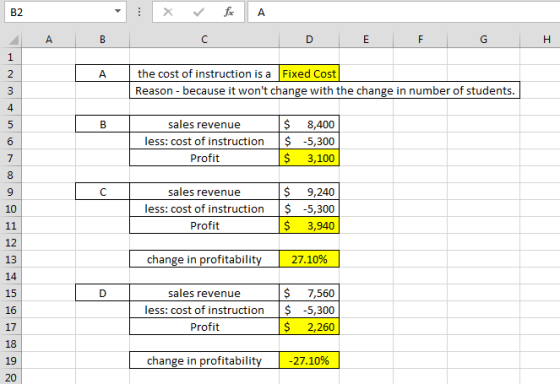The image size is (560, 384).
Task: Select column A header
Action: click(x=49, y=39)
